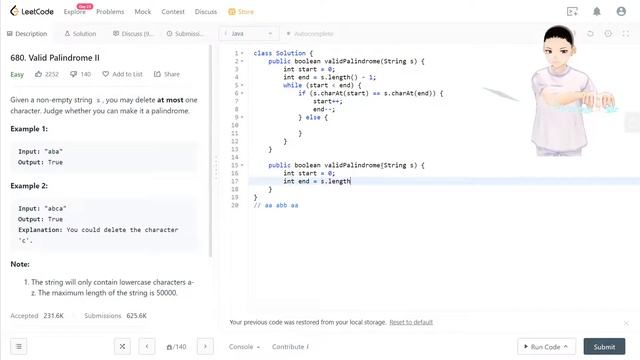Expand the Console panel

point(244,347)
